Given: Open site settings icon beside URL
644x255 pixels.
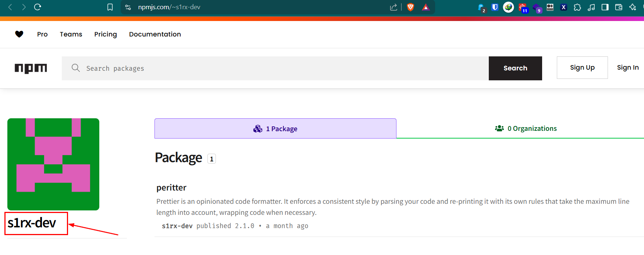Looking at the screenshot, I should coord(128,7).
